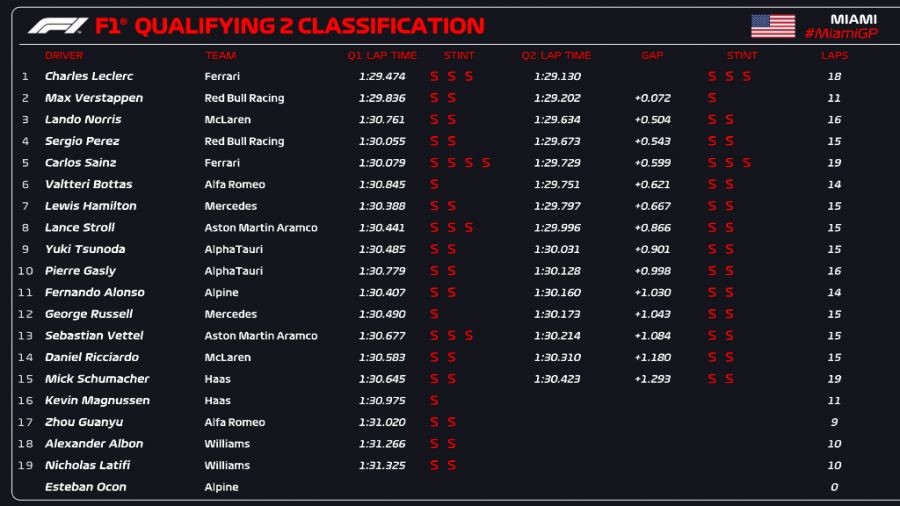Click Max Verstappen's Q2 stint soft tyre icon
The height and width of the screenshot is (506, 900).
(712, 98)
